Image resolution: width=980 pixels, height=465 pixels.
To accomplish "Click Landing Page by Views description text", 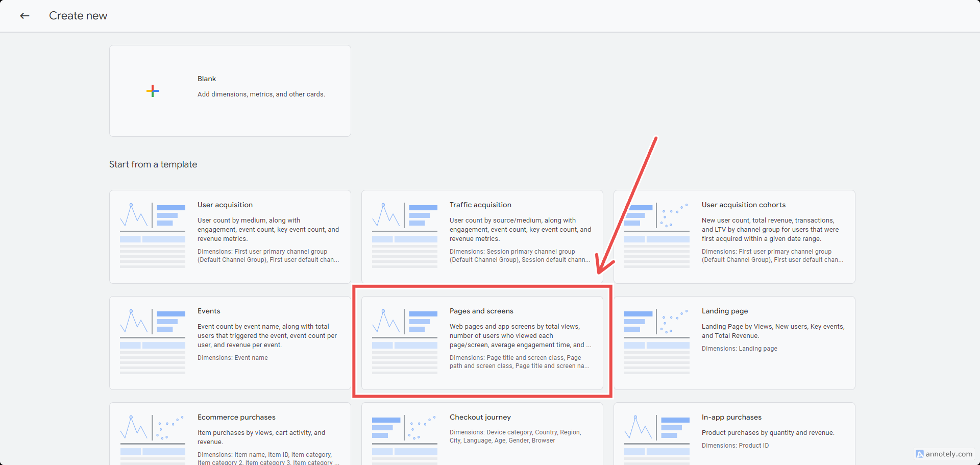I will click(x=773, y=331).
